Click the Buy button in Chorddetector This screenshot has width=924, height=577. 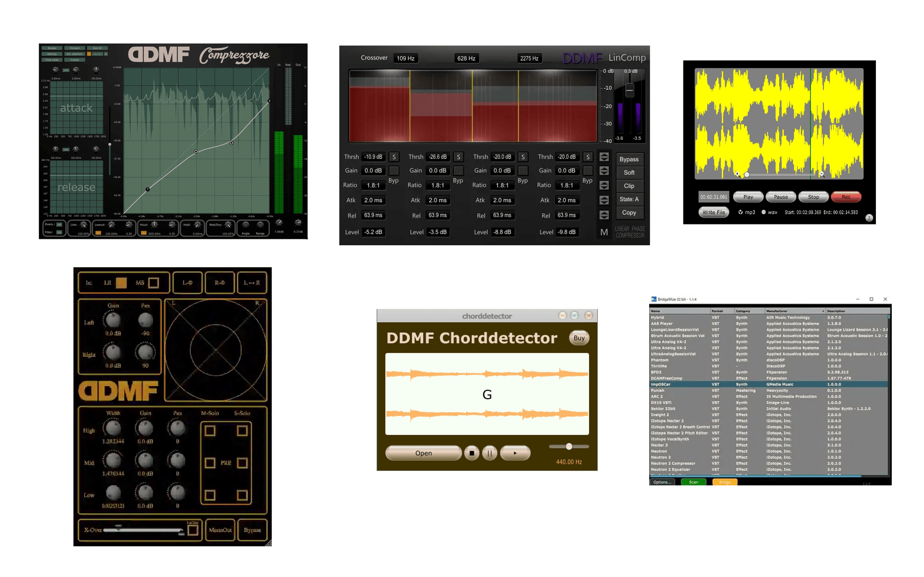578,338
